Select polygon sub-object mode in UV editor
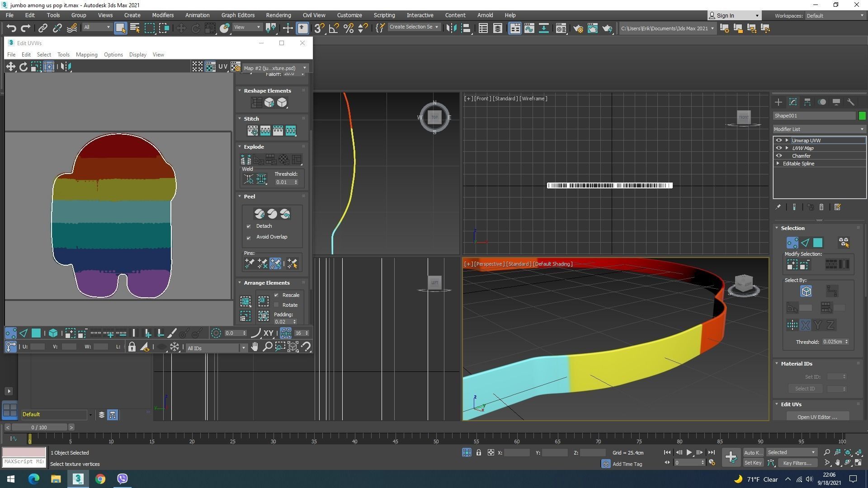Viewport: 868px width, 488px height. click(x=36, y=333)
